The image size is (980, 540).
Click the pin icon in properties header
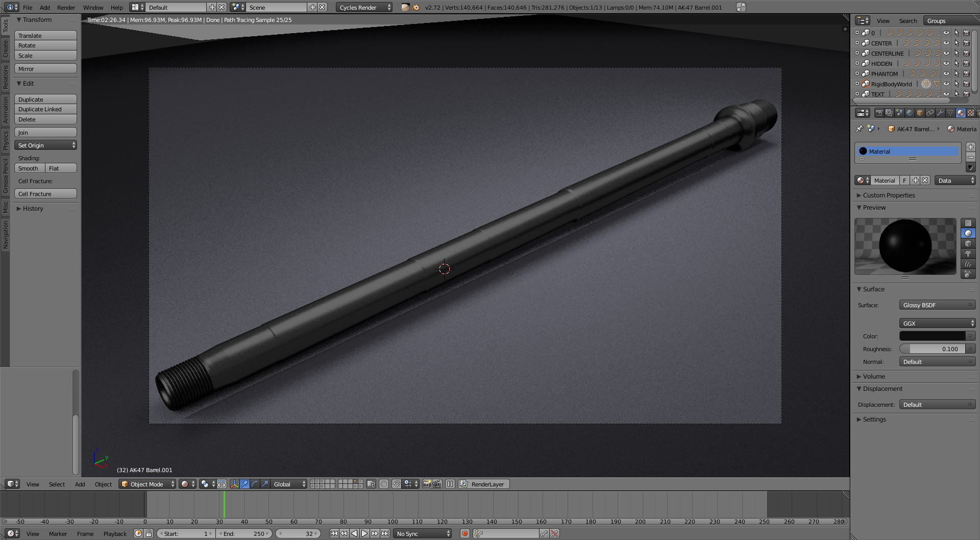point(860,129)
